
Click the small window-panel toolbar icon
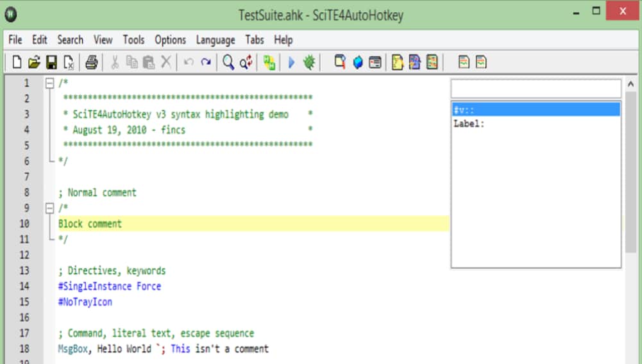pos(375,63)
